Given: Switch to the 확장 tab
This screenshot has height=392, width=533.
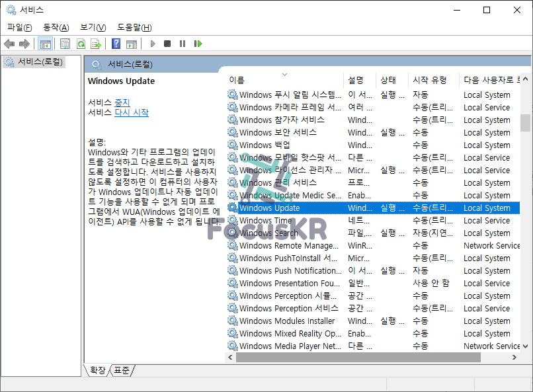Looking at the screenshot, I should (x=98, y=370).
